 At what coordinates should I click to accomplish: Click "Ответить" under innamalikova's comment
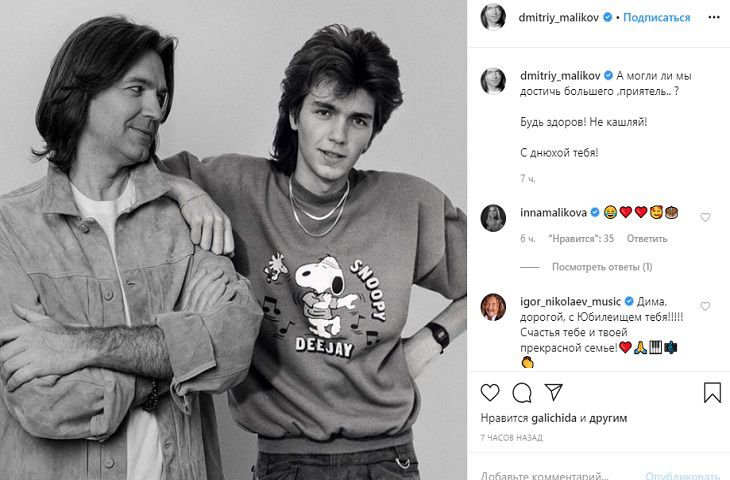point(646,239)
